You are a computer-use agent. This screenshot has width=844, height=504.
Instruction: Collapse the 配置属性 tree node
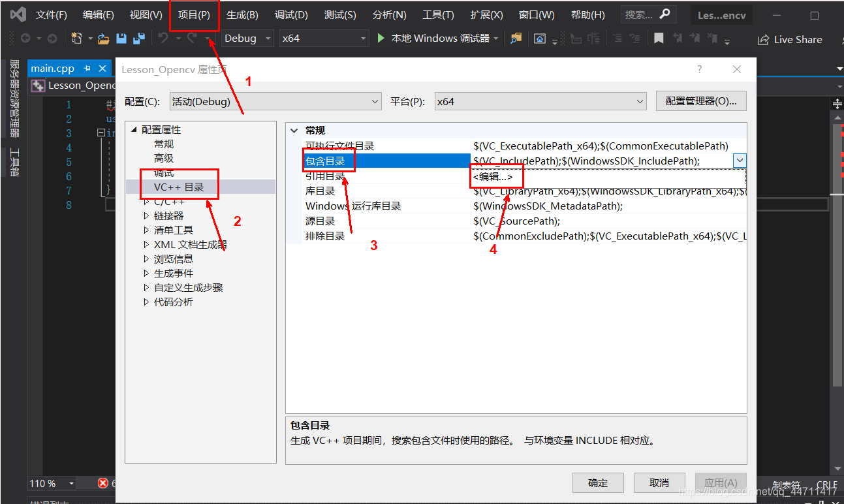(134, 130)
